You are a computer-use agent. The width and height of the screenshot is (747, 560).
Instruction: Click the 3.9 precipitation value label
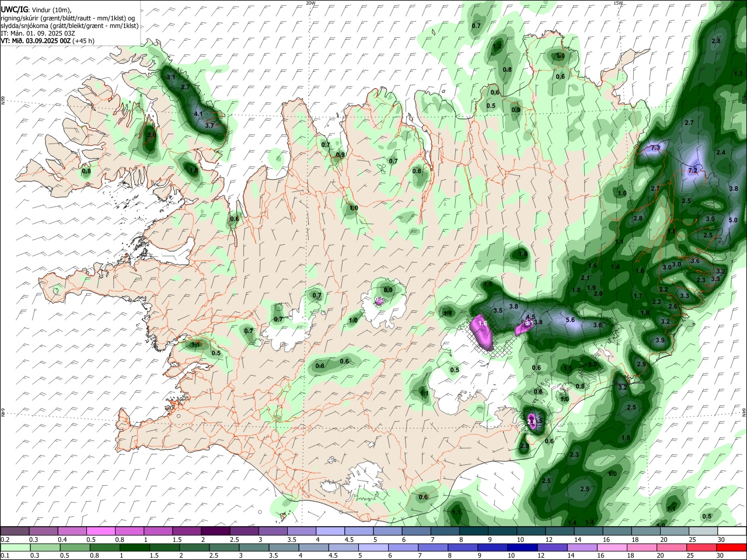(660, 341)
